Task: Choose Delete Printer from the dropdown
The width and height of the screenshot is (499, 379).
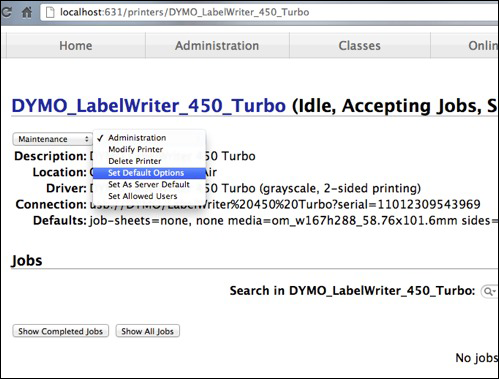Action: [149, 161]
